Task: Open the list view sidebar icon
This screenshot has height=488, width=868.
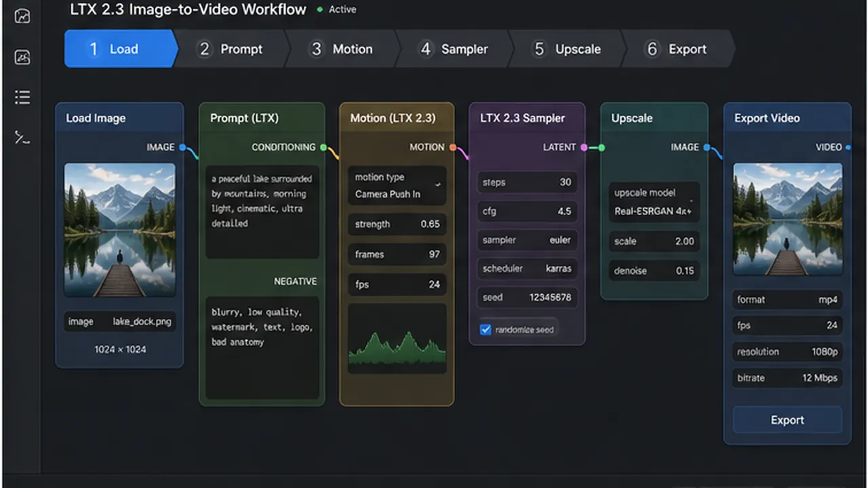Action: click(x=22, y=98)
